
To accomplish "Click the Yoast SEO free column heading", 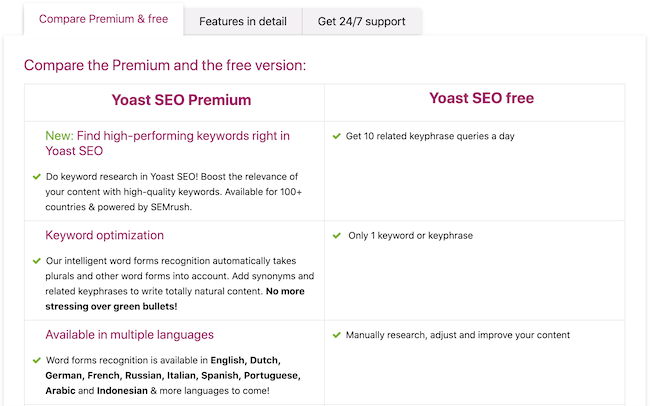I will [x=481, y=98].
